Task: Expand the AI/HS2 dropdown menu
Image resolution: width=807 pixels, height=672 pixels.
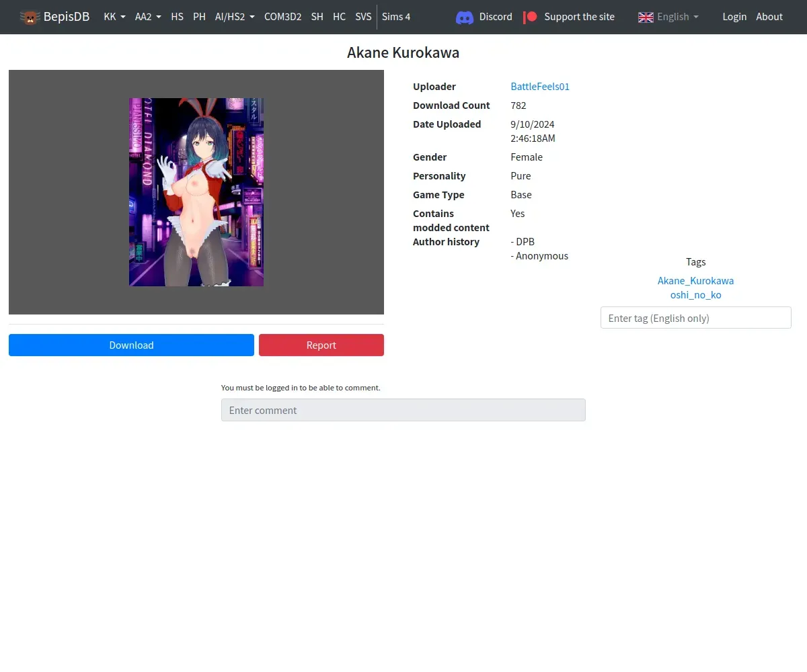Action: (x=235, y=17)
